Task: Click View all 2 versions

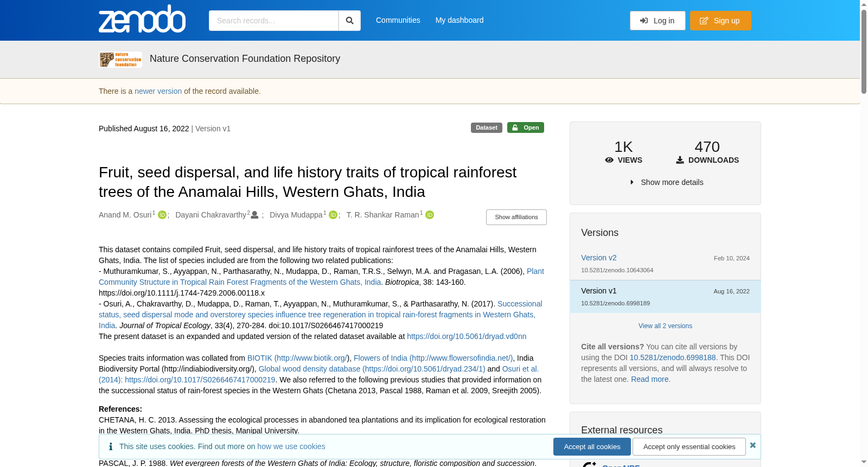Action: (x=665, y=326)
